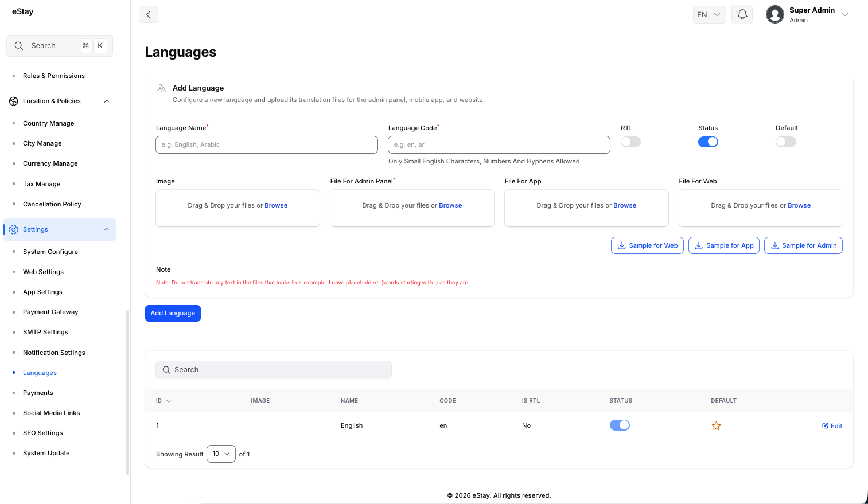
Task: Collapse the Location & Policies chevron
Action: [x=107, y=101]
